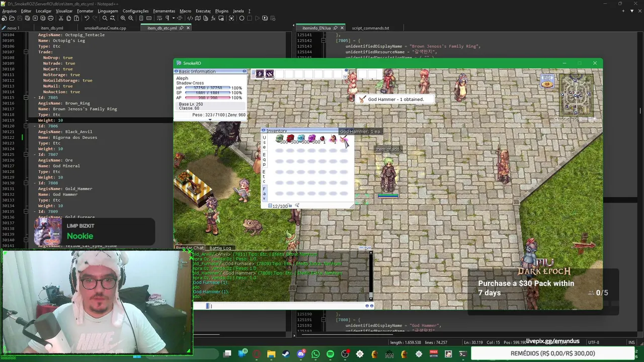Select the purple item in Inventory
This screenshot has width=644, height=362.
coord(311,139)
